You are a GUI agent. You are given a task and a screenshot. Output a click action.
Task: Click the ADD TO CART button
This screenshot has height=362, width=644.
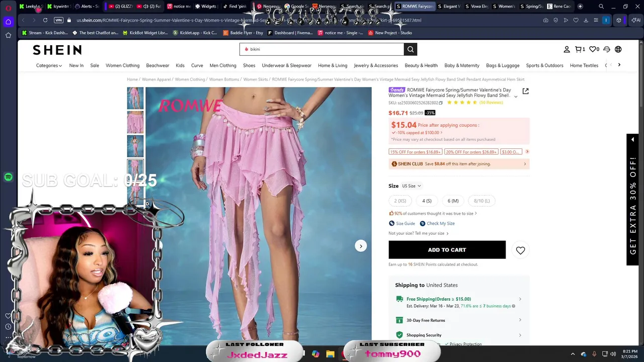pos(447,250)
